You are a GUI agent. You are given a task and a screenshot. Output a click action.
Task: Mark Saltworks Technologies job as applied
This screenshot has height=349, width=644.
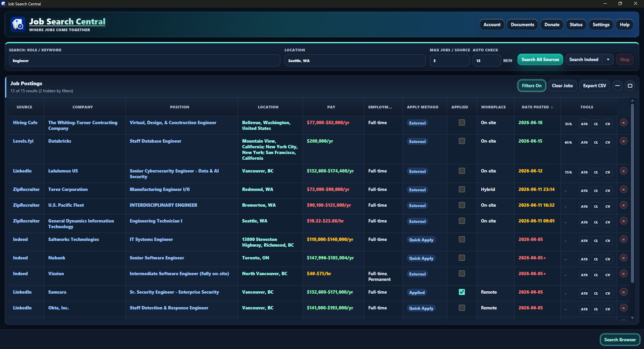click(x=462, y=240)
